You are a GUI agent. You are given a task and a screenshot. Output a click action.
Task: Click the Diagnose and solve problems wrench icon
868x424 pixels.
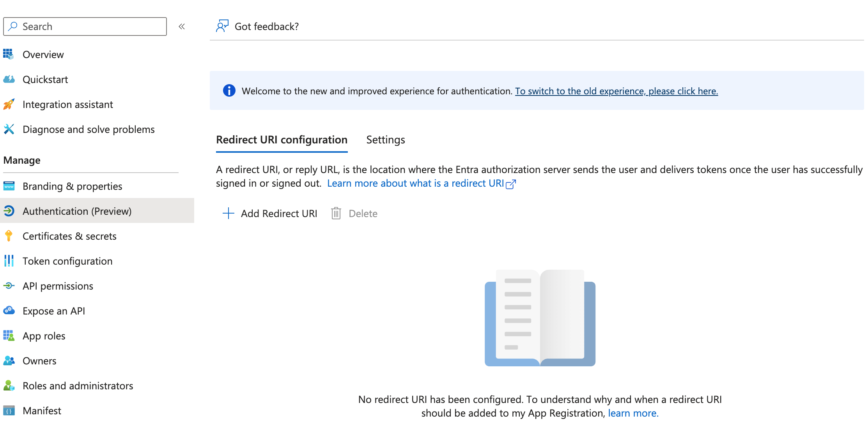(9, 129)
